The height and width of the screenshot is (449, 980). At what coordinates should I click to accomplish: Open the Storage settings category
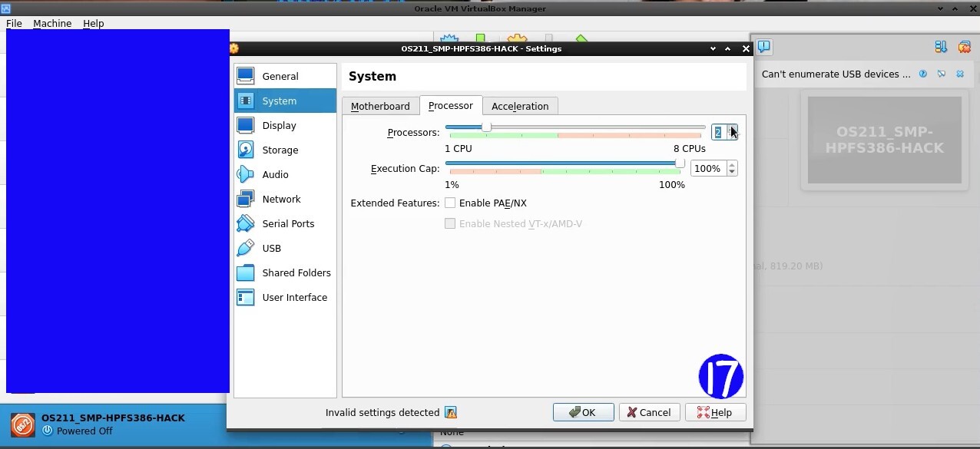tap(285, 150)
